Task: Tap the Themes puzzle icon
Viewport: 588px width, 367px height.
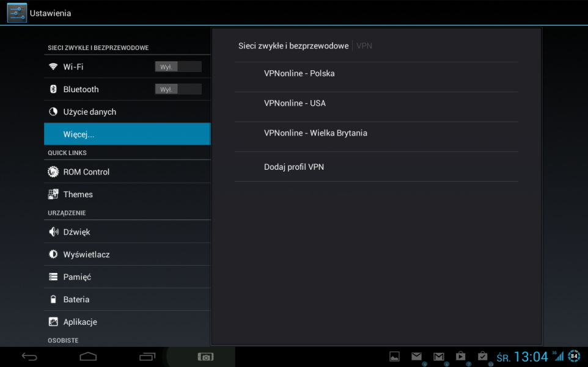Action: pos(53,194)
